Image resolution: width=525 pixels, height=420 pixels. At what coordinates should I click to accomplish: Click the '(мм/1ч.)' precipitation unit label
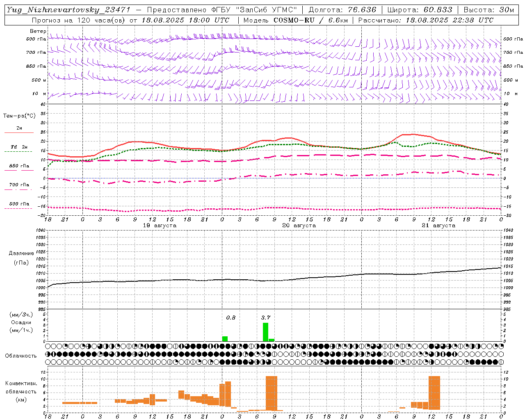21,330
